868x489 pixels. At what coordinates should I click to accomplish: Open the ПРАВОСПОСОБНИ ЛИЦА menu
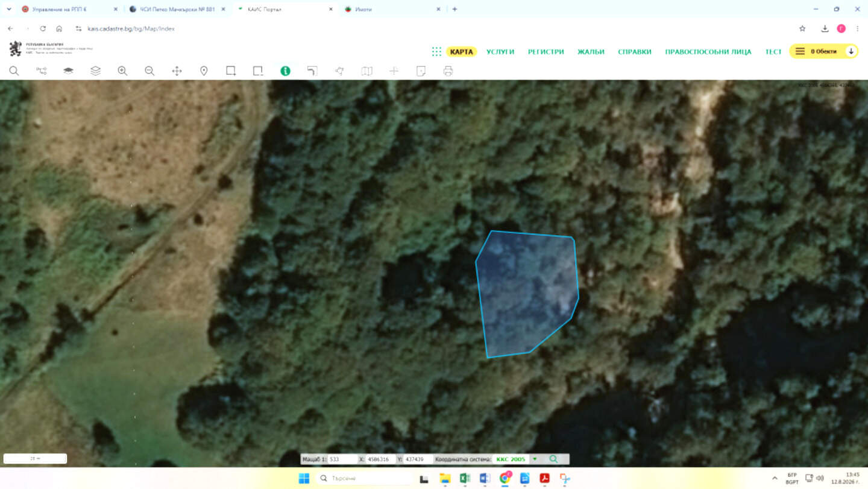coord(708,51)
